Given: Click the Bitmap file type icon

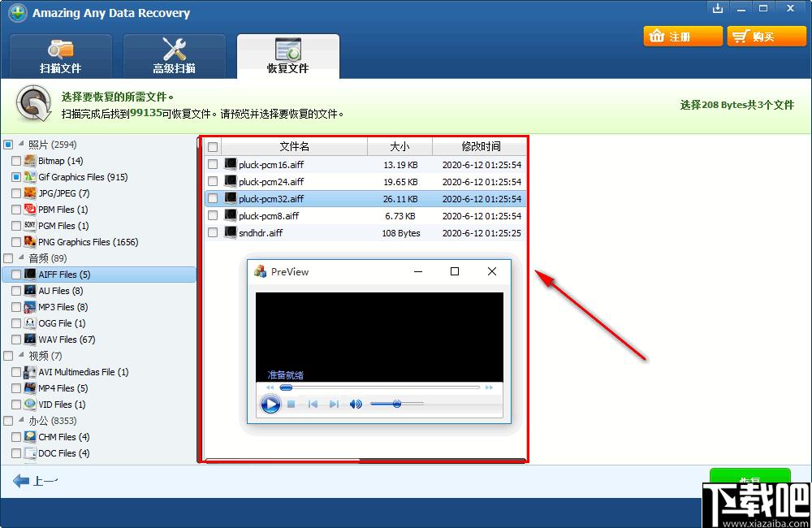Looking at the screenshot, I should pos(30,160).
